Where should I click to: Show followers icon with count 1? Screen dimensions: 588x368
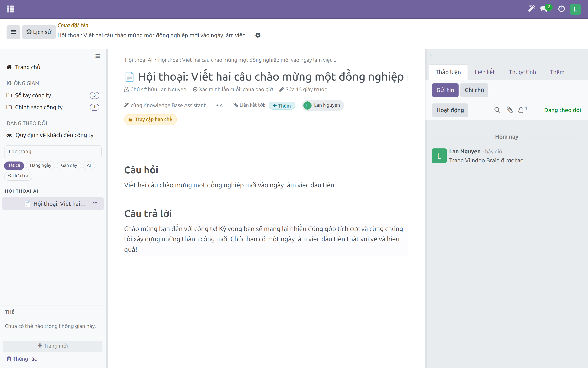(x=522, y=110)
